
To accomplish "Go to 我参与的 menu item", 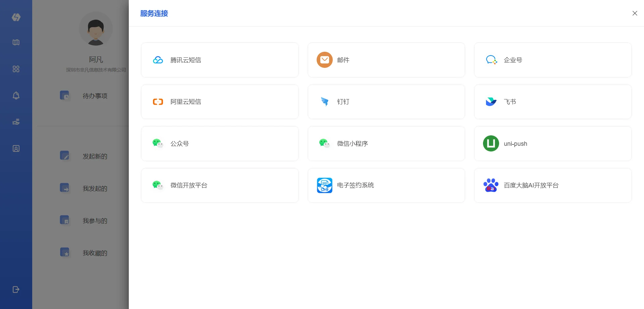I will pyautogui.click(x=95, y=221).
